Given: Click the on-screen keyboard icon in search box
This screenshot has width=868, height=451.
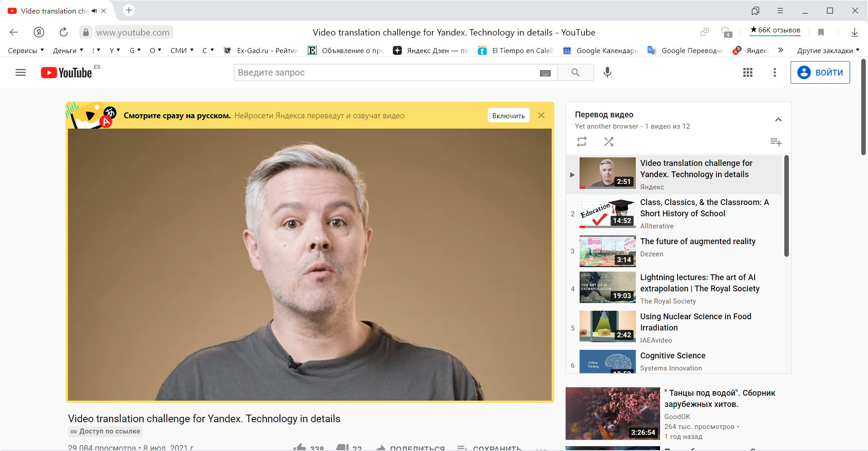Looking at the screenshot, I should point(545,73).
